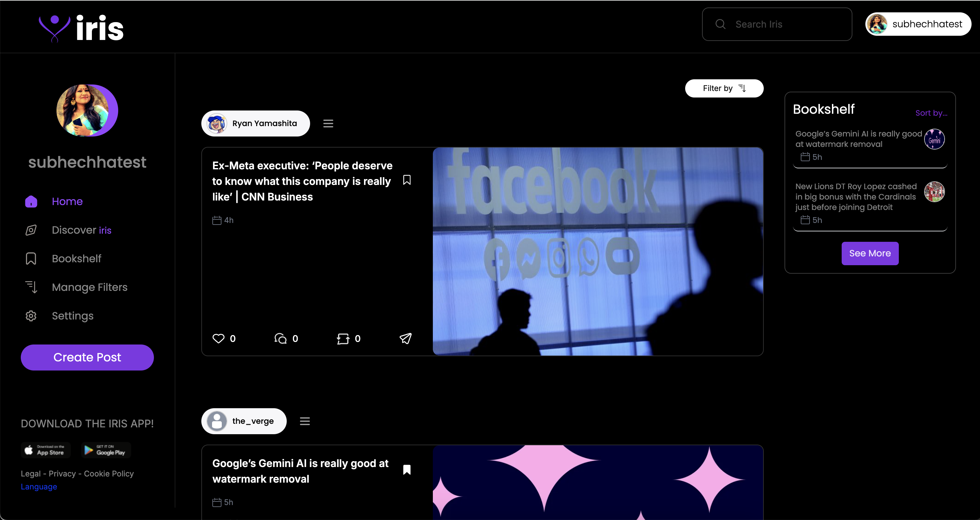
Task: Download from the App Store badge
Action: point(46,450)
